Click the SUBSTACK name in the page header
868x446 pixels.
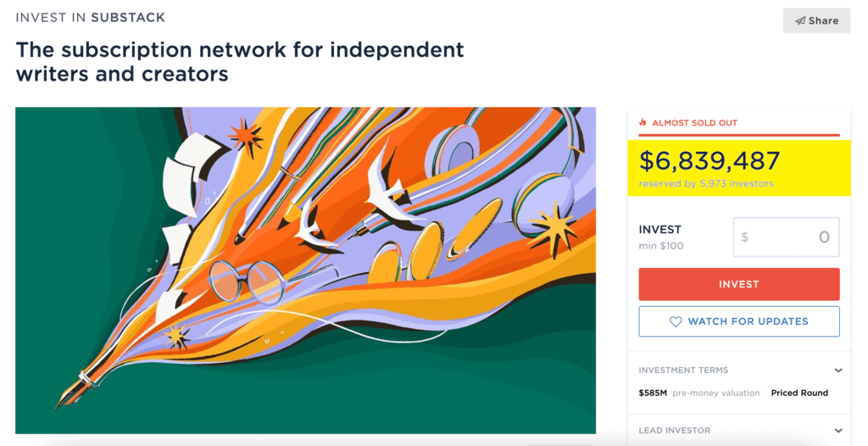[128, 18]
